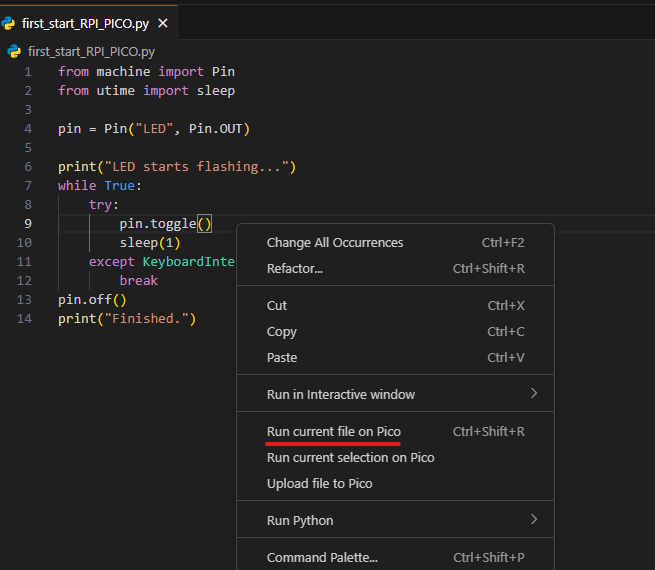Screen dimensions: 655x570
Task: Open Command Palette... from context menu
Action: click(x=395, y=557)
